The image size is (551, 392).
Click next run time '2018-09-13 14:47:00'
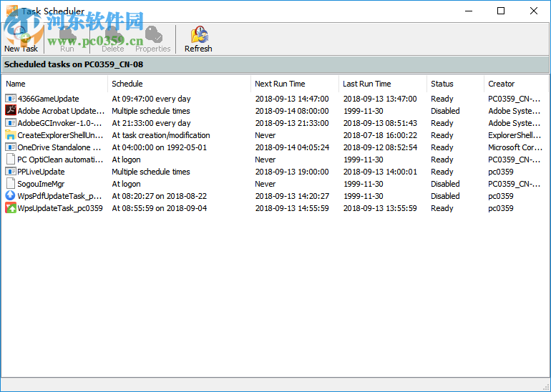(292, 99)
